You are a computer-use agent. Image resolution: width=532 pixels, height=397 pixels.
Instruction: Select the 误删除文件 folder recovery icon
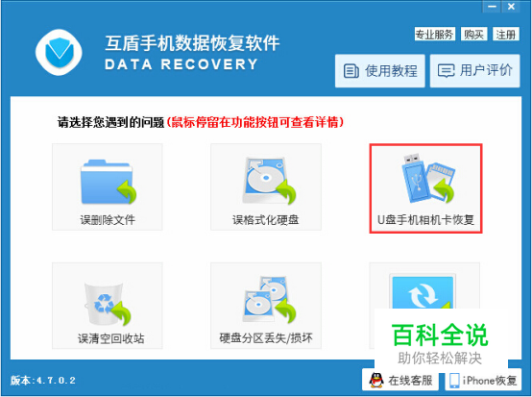coord(108,183)
